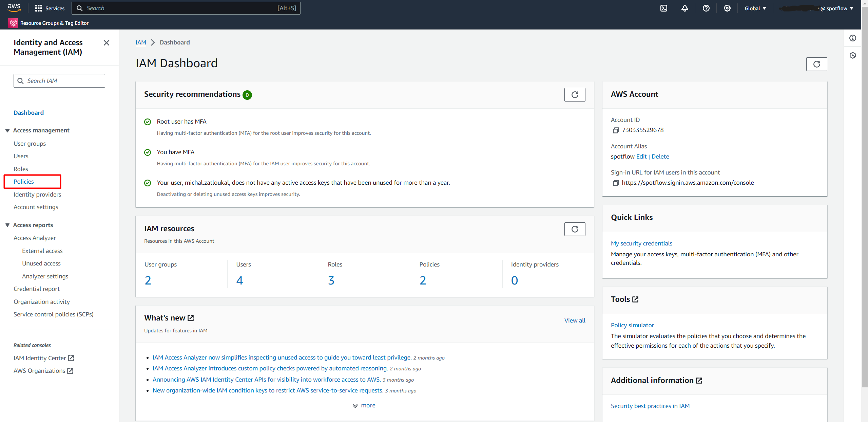Open External access in sidebar
Image resolution: width=868 pixels, height=422 pixels.
click(42, 251)
